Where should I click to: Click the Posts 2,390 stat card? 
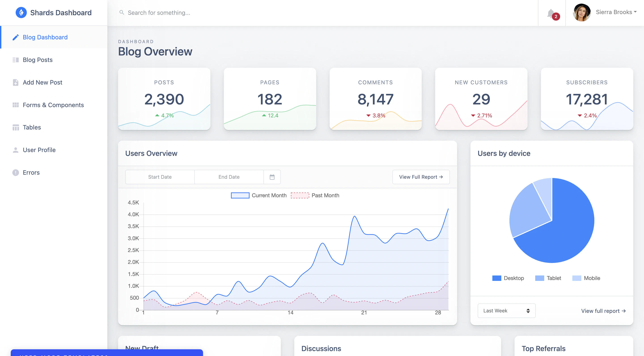click(x=164, y=99)
